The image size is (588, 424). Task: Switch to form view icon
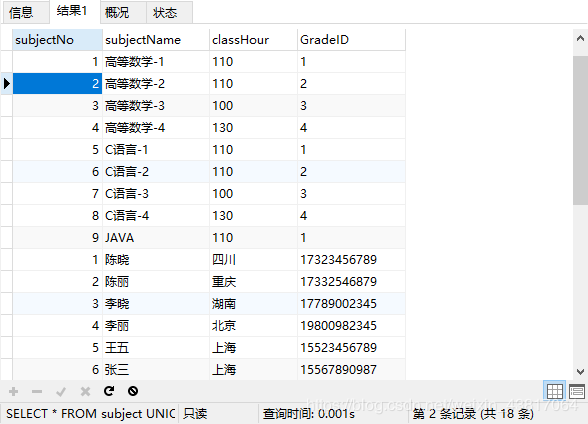tap(577, 391)
